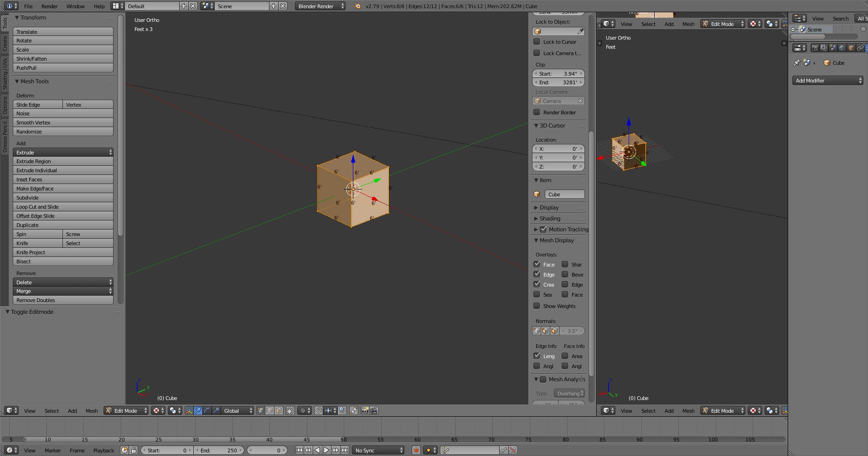This screenshot has height=456, width=868.
Task: Switch to edge select mode
Action: pyautogui.click(x=269, y=410)
